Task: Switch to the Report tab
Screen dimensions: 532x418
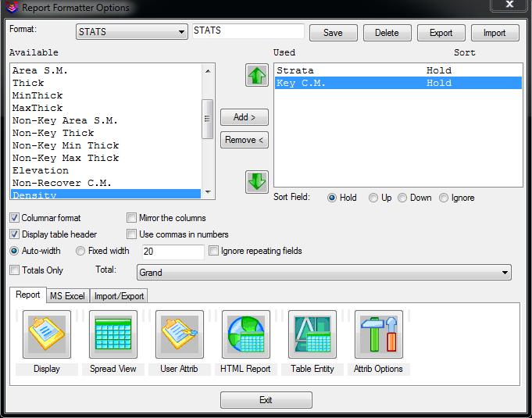Action: pyautogui.click(x=28, y=295)
